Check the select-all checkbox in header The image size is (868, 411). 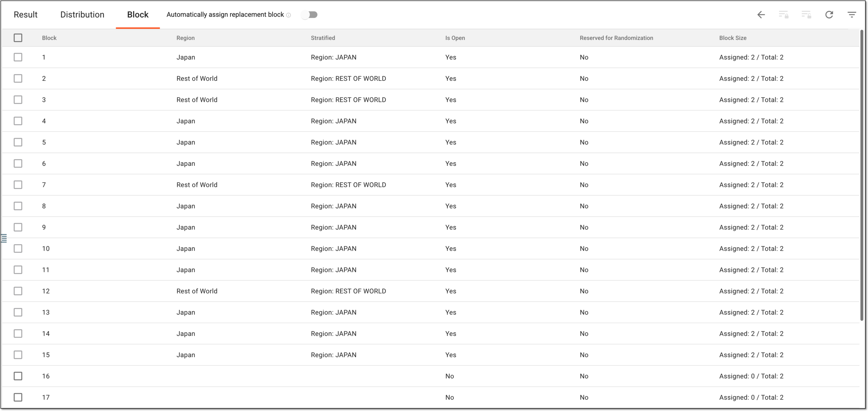click(18, 38)
